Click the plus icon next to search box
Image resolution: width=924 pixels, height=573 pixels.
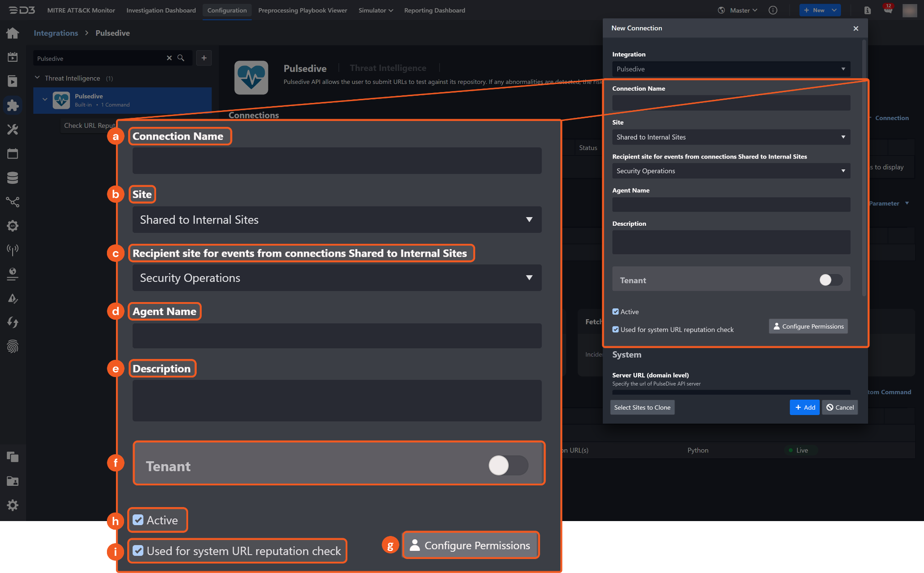tap(204, 58)
